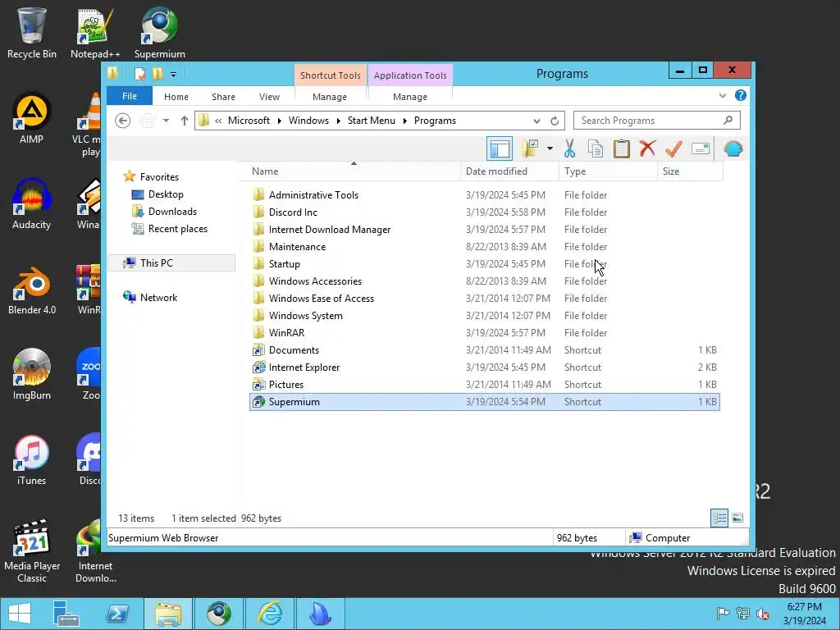840x630 pixels.
Task: Switch to details view in status bar
Action: [719, 518]
